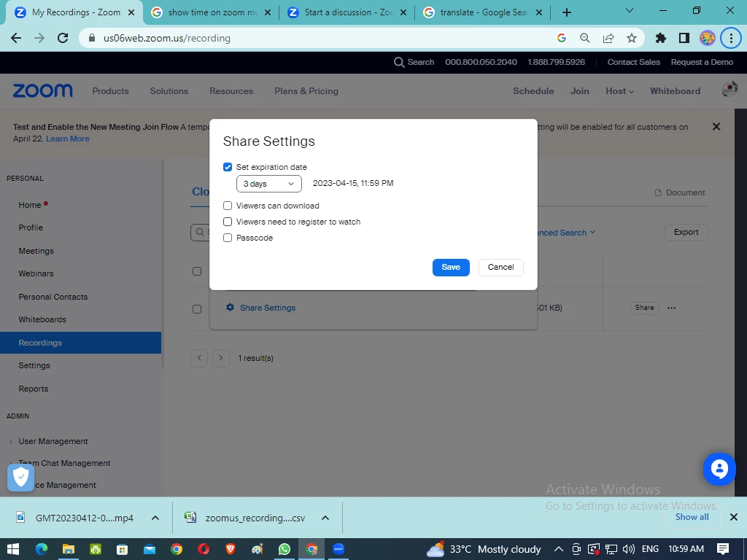Enable the Passcode checkbox

click(x=228, y=238)
